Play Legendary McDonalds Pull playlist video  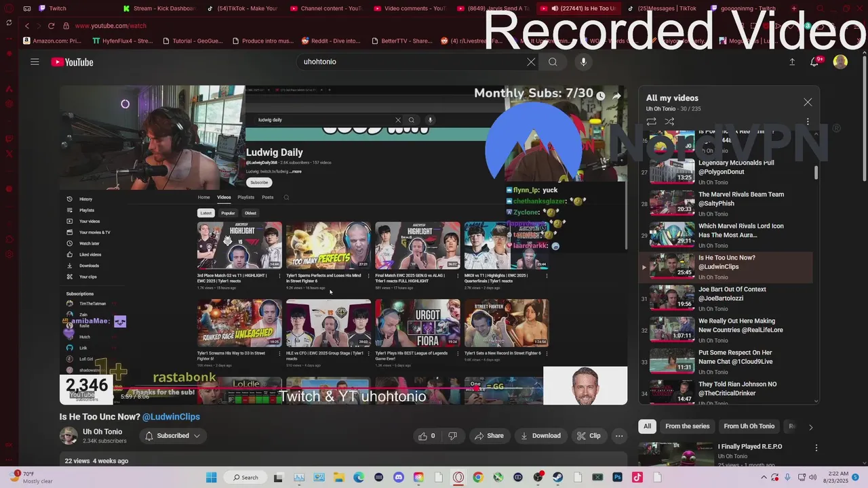pyautogui.click(x=726, y=172)
